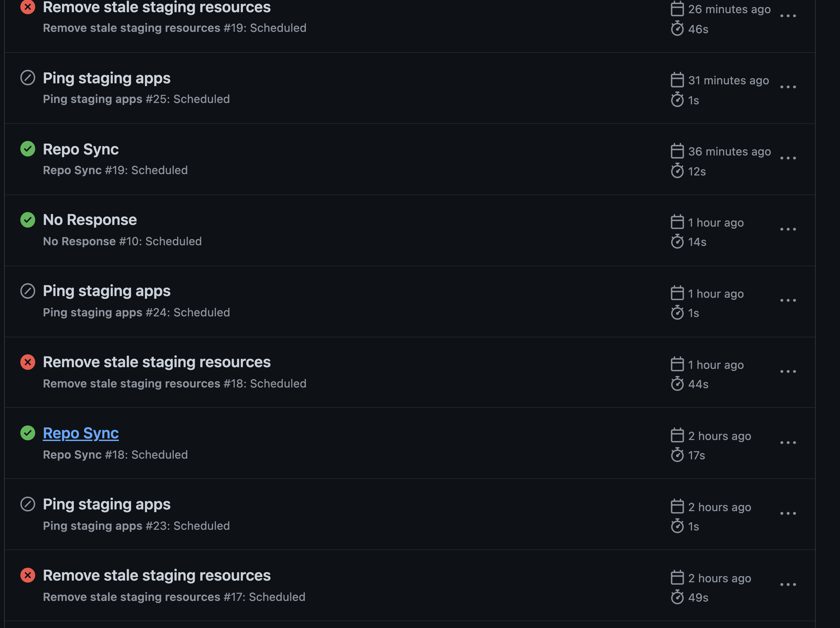Click the failure icon on Remove stale staging resources #19

click(27, 7)
